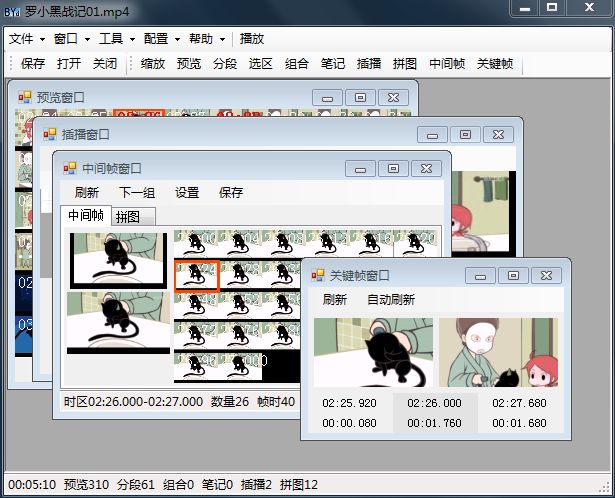Screen dimensions: 615x498
Task: Click the masked-woman keyframe image in 关键帧窗口
Action: coord(498,352)
